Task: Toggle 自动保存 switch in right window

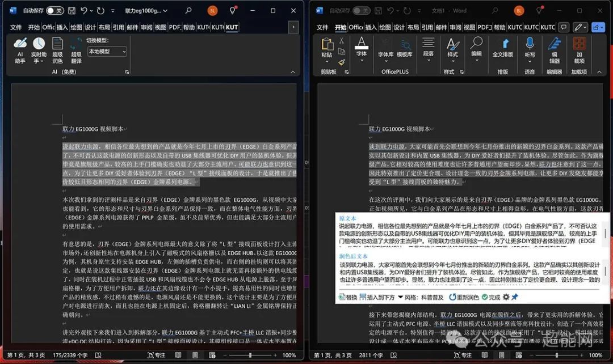Action: (361, 11)
